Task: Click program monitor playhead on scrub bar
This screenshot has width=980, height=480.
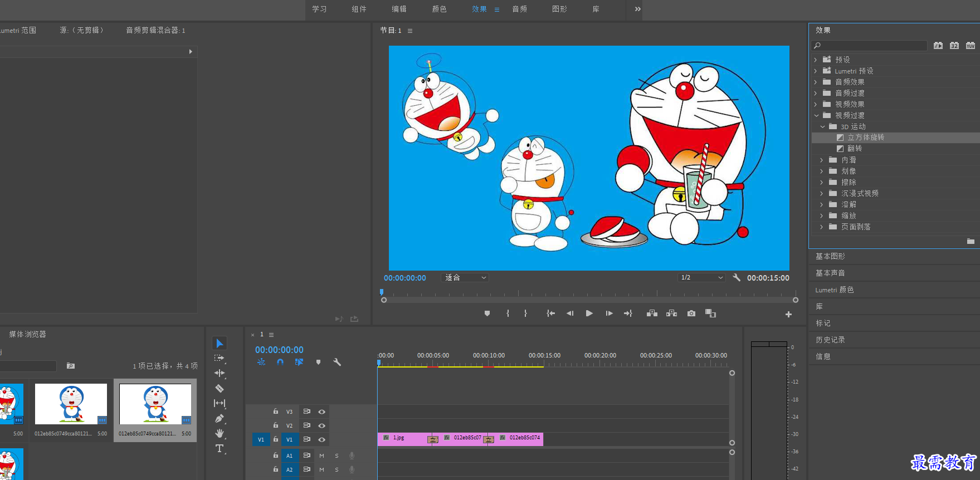Action: click(382, 292)
